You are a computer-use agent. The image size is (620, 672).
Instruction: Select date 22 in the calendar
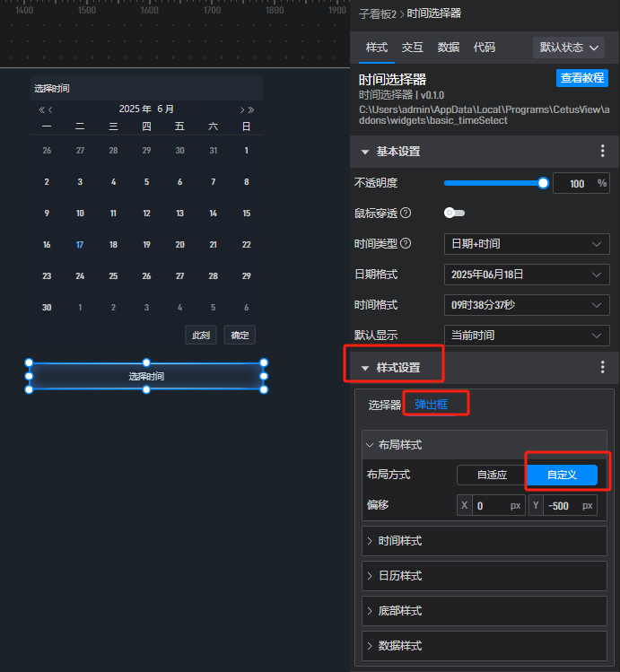pos(247,245)
